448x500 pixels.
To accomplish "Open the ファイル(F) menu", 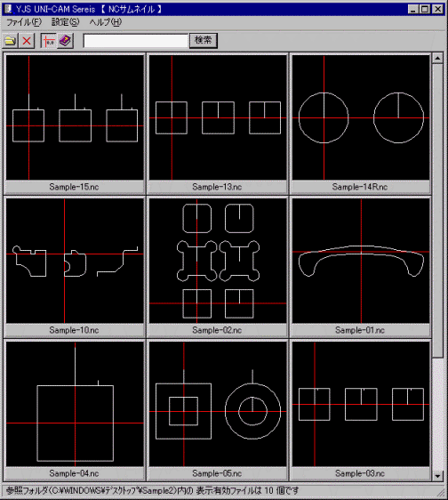I will pos(24,22).
